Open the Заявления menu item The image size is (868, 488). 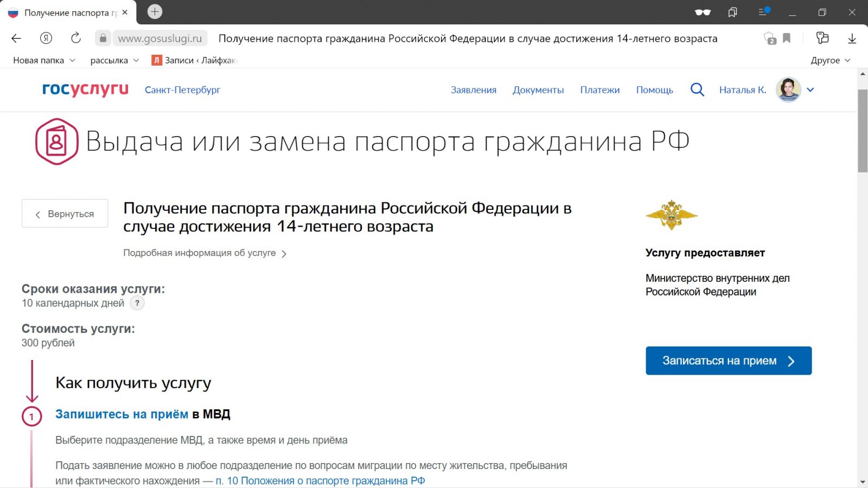point(473,90)
